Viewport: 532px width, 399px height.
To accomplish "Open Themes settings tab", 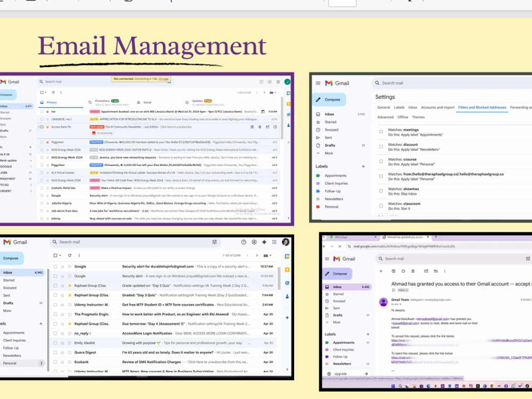I will tap(418, 117).
